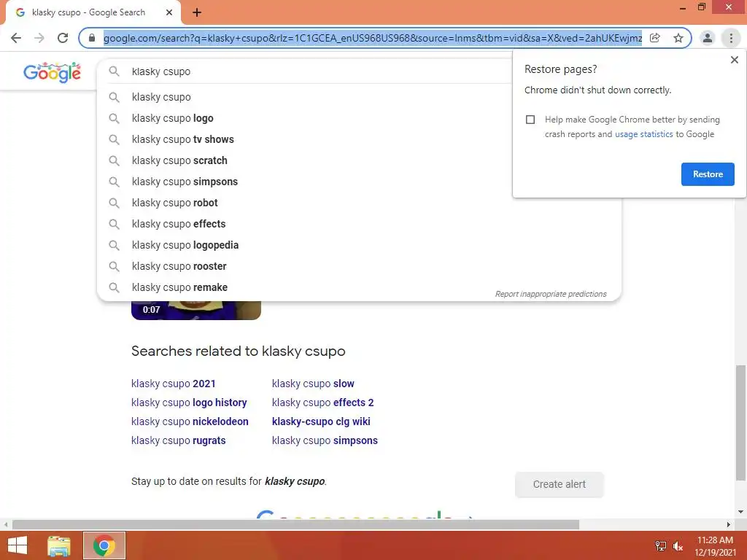This screenshot has width=747, height=560.
Task: Click the muted volume tray icon
Action: tap(678, 546)
